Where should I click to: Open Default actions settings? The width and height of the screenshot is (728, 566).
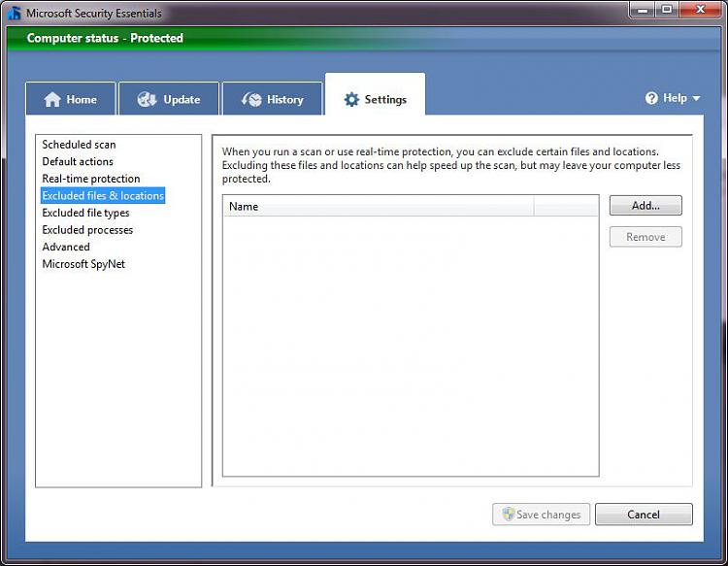tap(78, 161)
